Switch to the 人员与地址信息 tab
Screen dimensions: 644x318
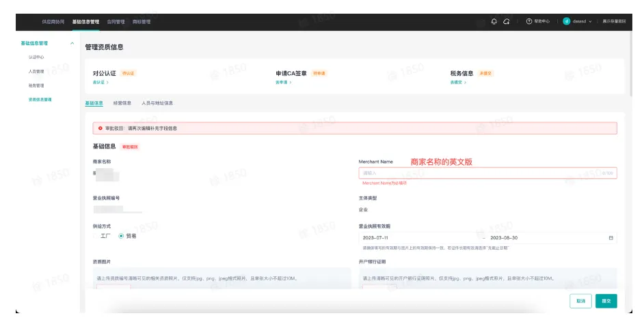coord(157,103)
